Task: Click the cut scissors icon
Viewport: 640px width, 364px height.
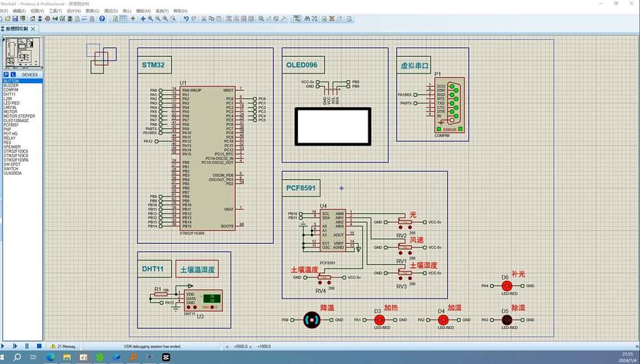Action: [x=204, y=18]
